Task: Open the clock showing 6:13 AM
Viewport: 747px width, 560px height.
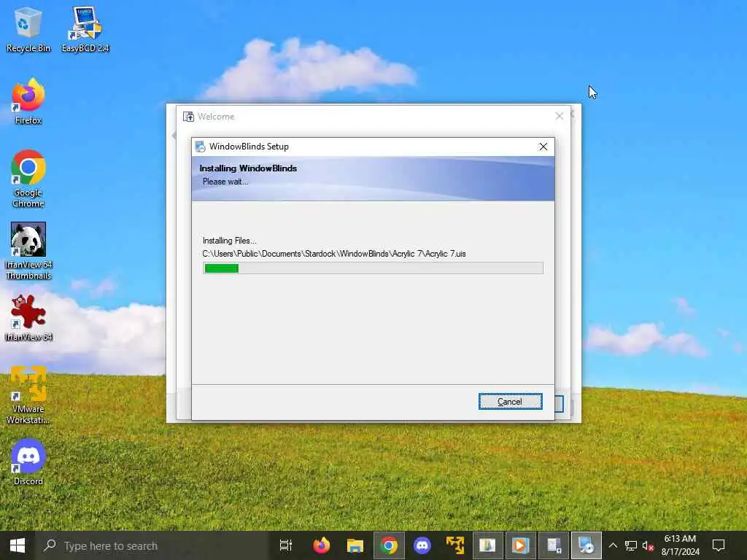Action: click(680, 545)
